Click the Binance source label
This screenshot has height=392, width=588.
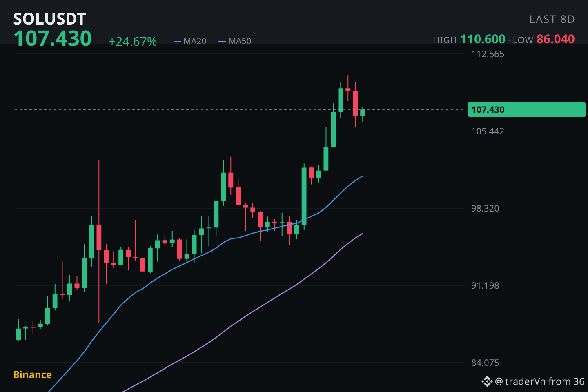[x=33, y=375]
